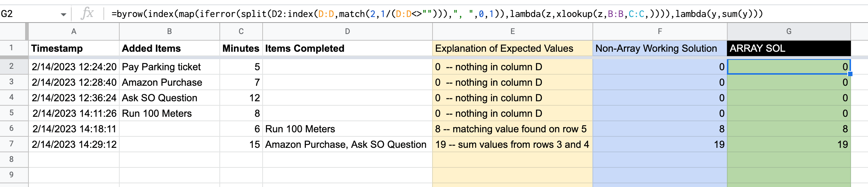Click Run 100 Meters in Items Completed column
This screenshot has height=187, width=868.
pyautogui.click(x=348, y=129)
